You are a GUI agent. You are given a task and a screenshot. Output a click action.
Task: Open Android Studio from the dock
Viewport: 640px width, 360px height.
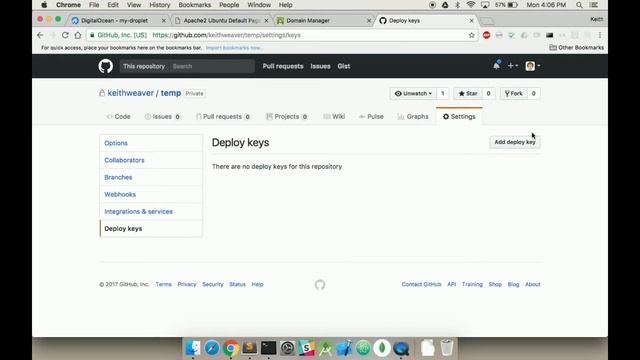click(325, 348)
